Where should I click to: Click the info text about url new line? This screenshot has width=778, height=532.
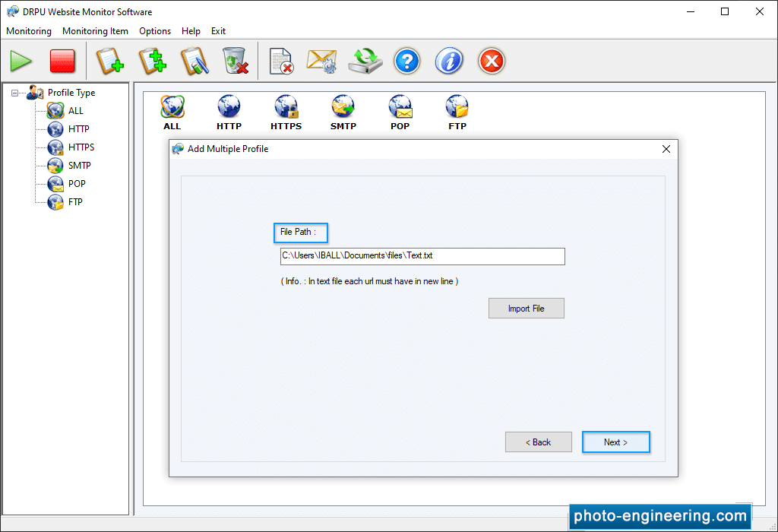click(370, 281)
